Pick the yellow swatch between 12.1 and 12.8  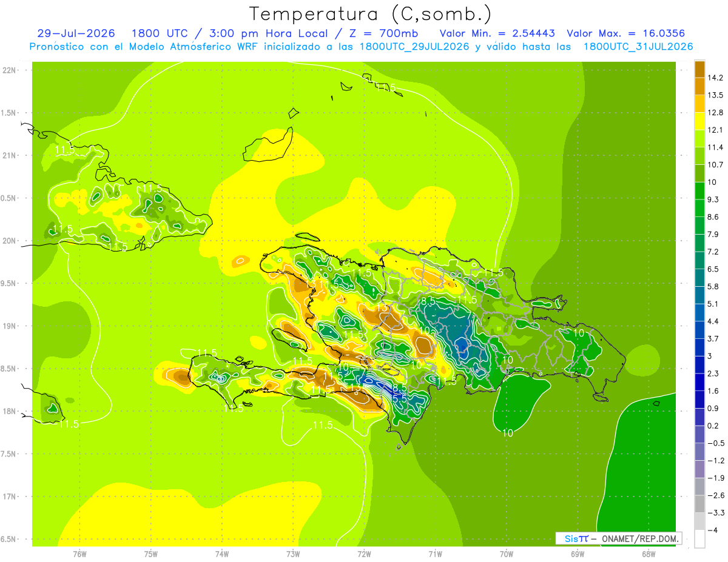(699, 121)
